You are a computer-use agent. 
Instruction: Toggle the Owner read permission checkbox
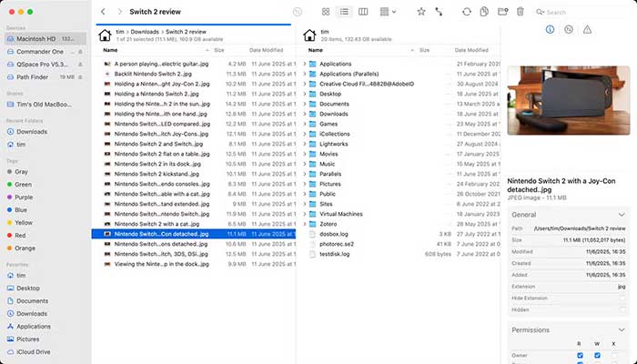pos(580,356)
